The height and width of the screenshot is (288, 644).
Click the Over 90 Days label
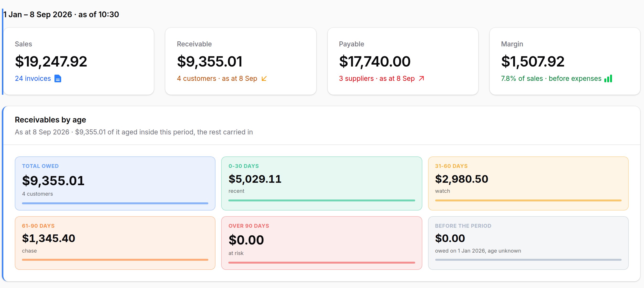pos(249,226)
